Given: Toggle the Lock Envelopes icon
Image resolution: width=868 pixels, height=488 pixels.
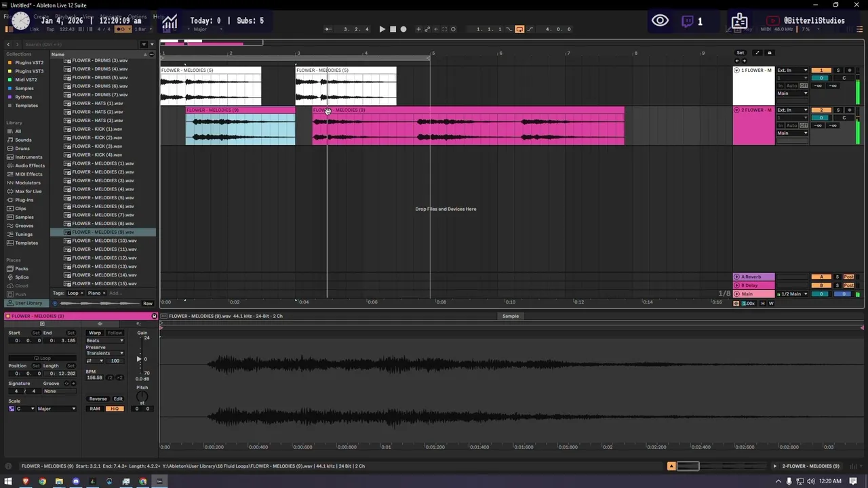Looking at the screenshot, I should coord(769,53).
